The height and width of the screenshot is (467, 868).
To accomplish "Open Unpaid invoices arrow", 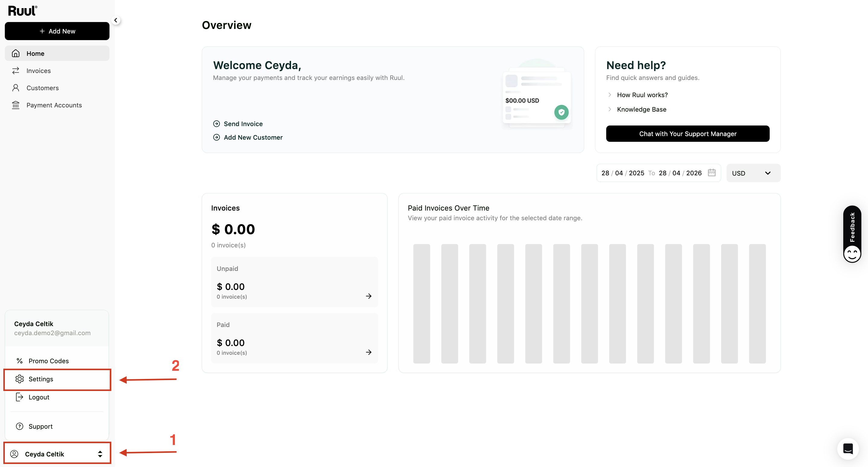I will point(369,296).
